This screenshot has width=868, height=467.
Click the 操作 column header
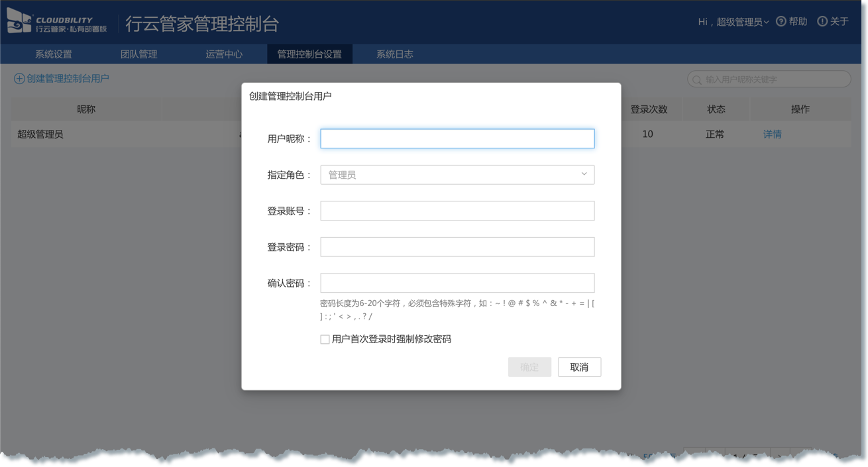click(x=800, y=109)
